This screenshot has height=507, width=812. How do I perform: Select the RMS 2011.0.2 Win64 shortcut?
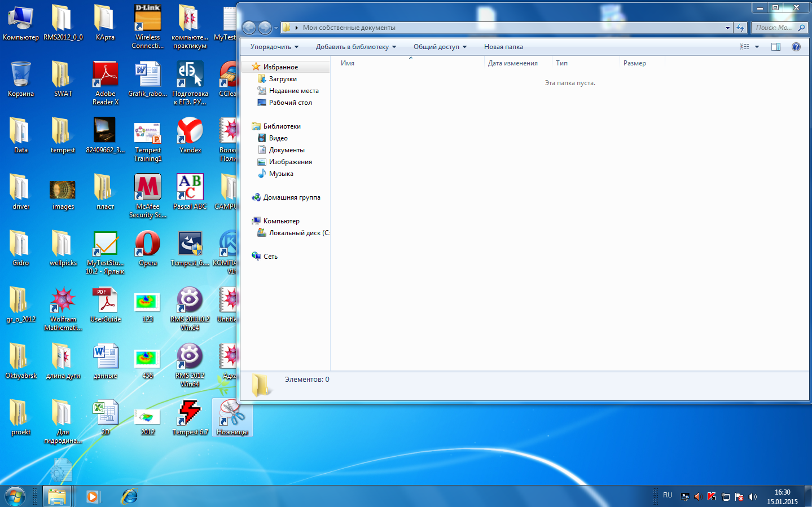[x=190, y=308]
